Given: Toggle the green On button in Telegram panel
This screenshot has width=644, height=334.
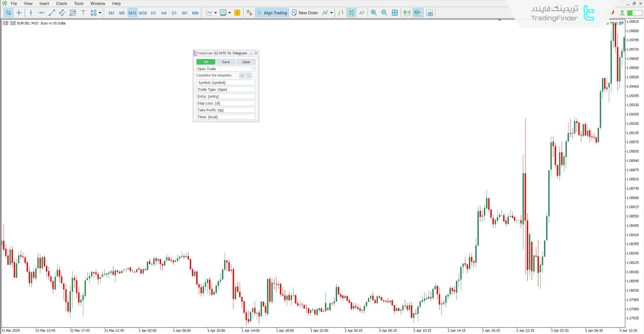Looking at the screenshot, I should (206, 62).
